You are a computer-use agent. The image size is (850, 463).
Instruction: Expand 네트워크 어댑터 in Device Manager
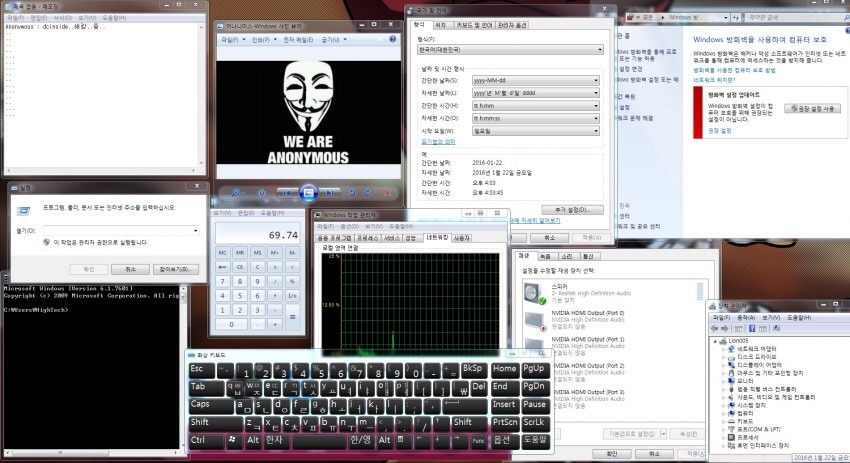coord(723,349)
